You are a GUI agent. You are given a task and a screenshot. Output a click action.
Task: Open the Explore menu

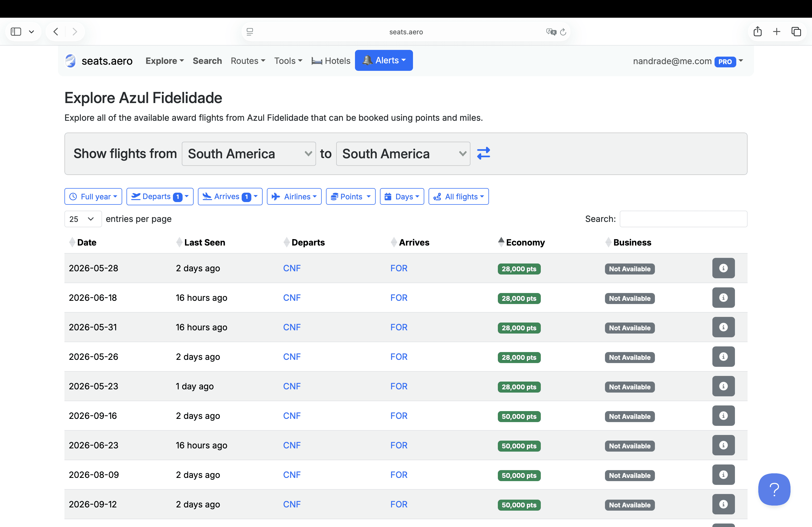click(164, 61)
